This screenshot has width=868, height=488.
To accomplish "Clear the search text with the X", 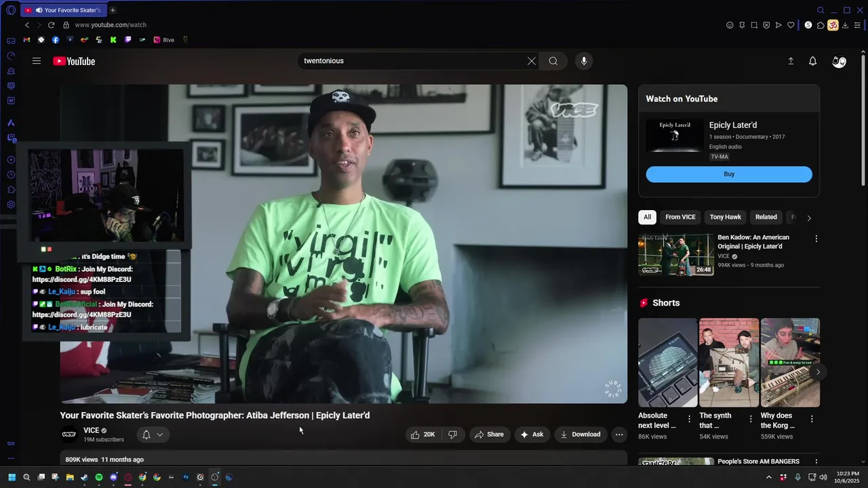I will pyautogui.click(x=532, y=61).
